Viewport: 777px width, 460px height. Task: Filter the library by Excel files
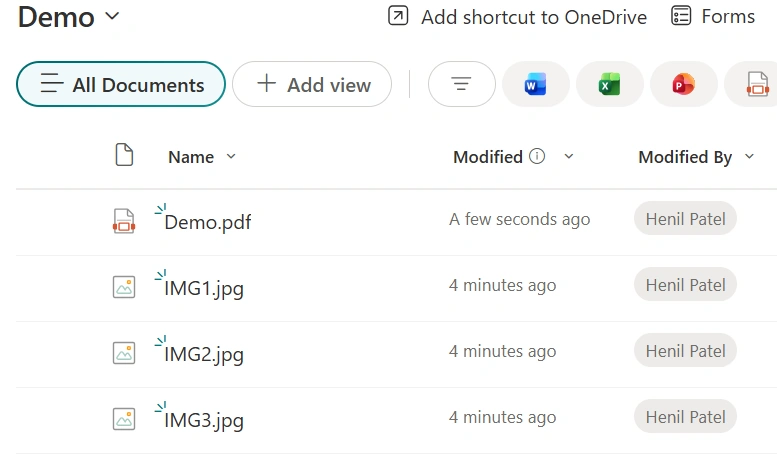point(610,84)
